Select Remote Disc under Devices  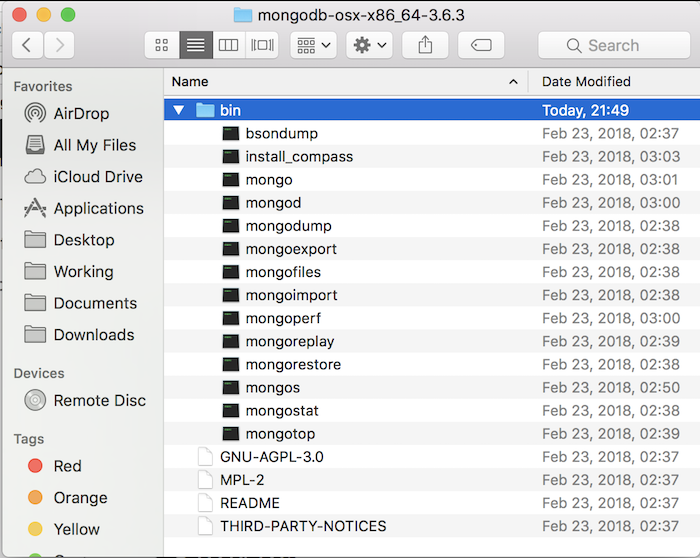pos(85,400)
